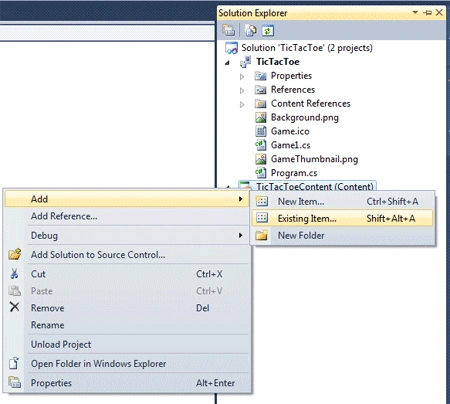The width and height of the screenshot is (450, 404).
Task: Click the Properties toolbar icon in Solution Explorer
Action: pos(229,31)
